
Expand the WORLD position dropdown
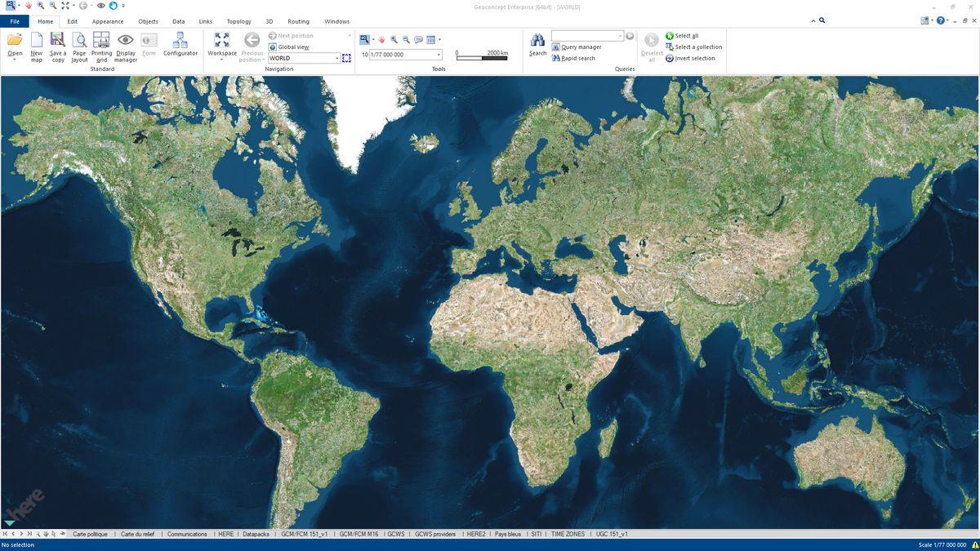pyautogui.click(x=336, y=59)
